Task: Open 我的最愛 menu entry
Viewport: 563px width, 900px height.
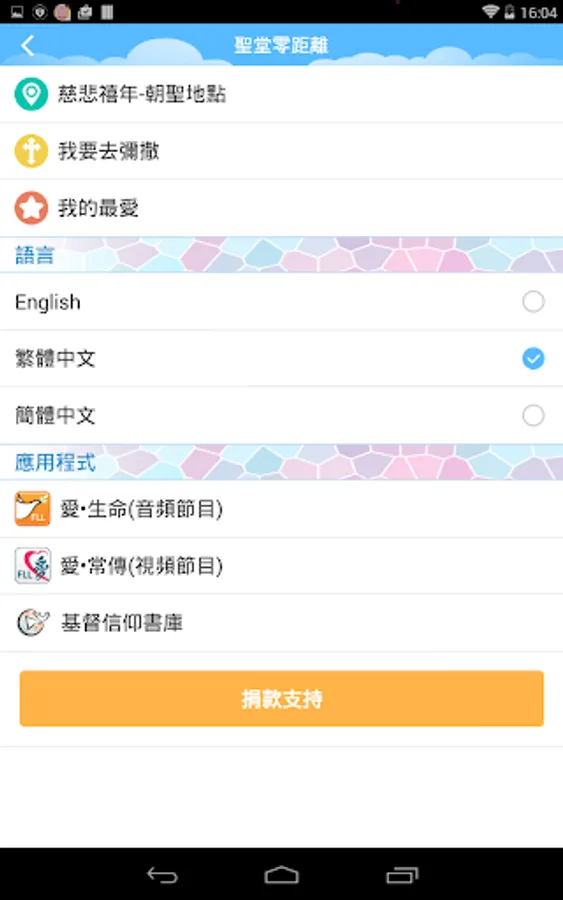Action: [281, 208]
